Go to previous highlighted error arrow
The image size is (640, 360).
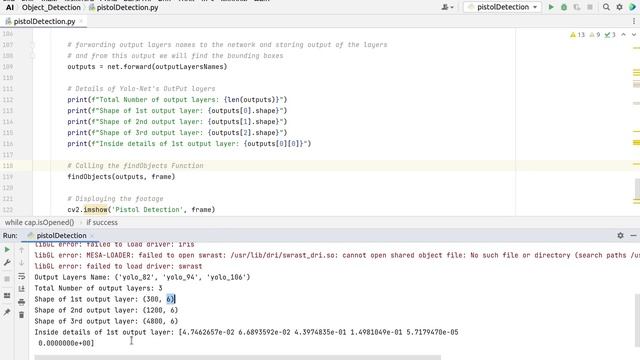pyautogui.click(x=623, y=35)
